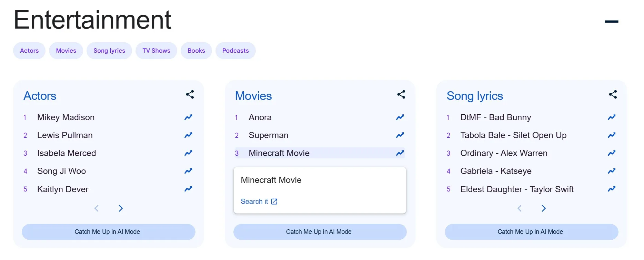The width and height of the screenshot is (644, 260).
Task: Click trending icon for DtMF - Bad Bunny
Action: click(612, 117)
